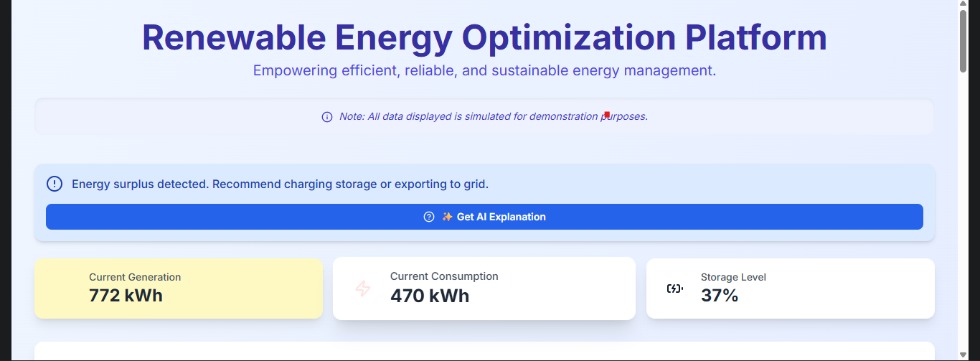Click the 772 kWh generation value
The height and width of the screenshot is (361, 980).
pos(126,295)
